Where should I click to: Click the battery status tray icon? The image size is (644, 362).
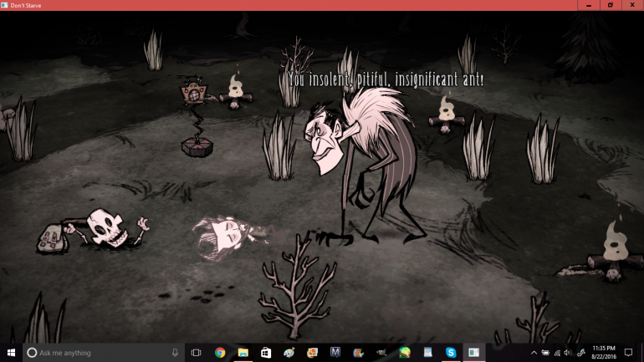tap(545, 353)
